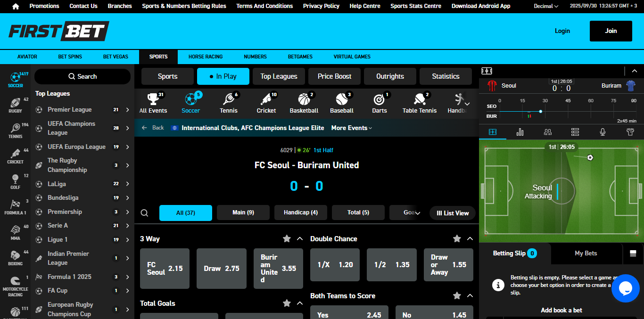Toggle the favorite star on Total Goals market
This screenshot has height=319, width=644.
[x=287, y=303]
